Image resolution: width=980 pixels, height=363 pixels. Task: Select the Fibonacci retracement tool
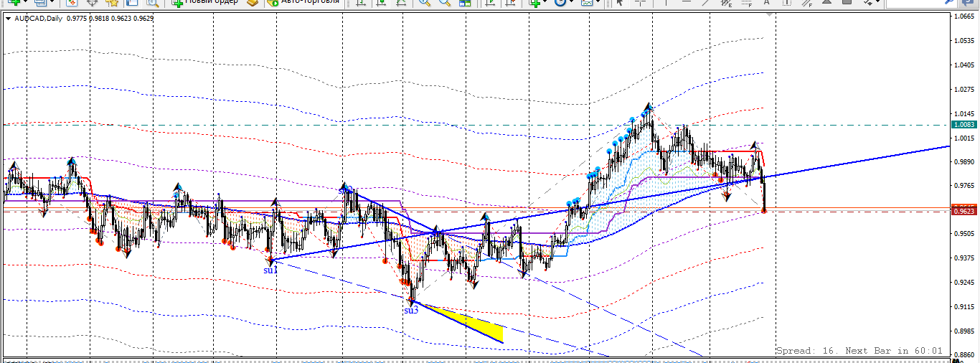[x=746, y=3]
